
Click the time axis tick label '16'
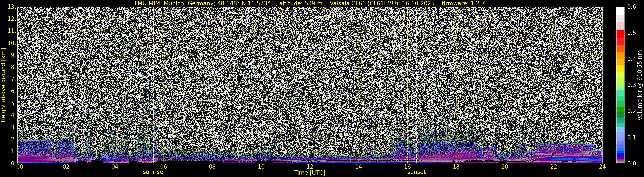pyautogui.click(x=407, y=167)
